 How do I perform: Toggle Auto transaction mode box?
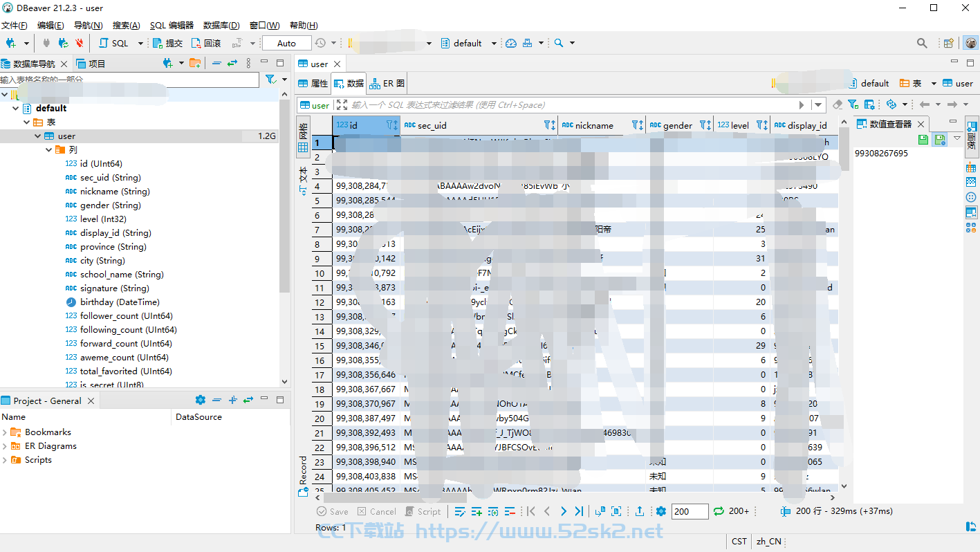pyautogui.click(x=286, y=43)
